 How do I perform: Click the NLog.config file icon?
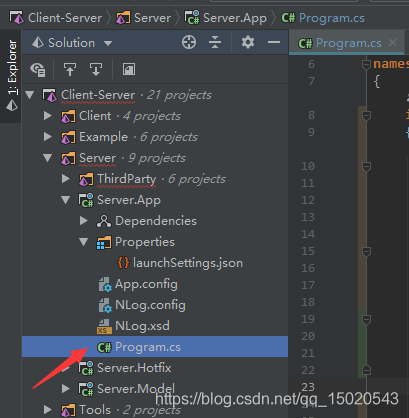point(105,305)
